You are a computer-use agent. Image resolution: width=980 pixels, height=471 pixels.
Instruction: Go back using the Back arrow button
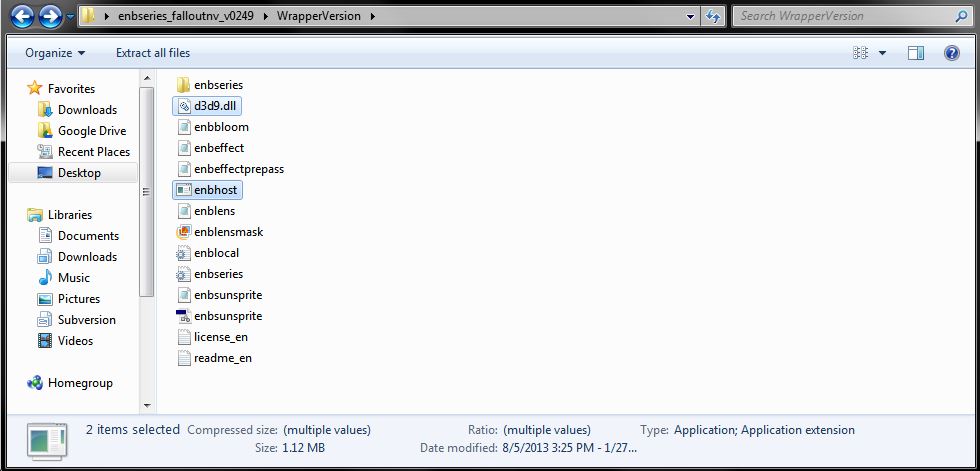(x=22, y=16)
